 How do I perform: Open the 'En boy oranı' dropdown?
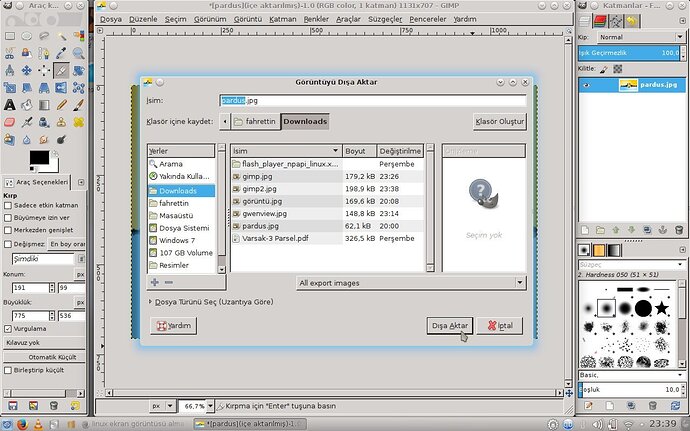(67, 244)
